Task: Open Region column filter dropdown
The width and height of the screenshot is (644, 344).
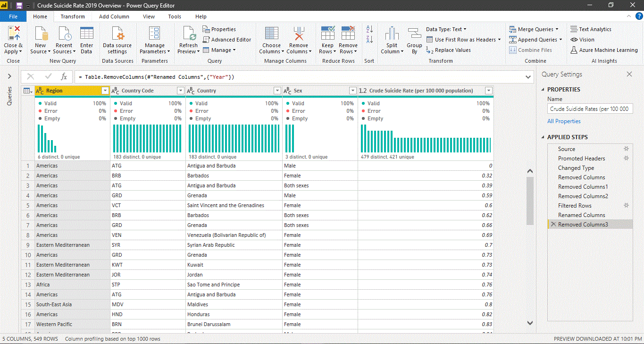Action: pyautogui.click(x=105, y=91)
